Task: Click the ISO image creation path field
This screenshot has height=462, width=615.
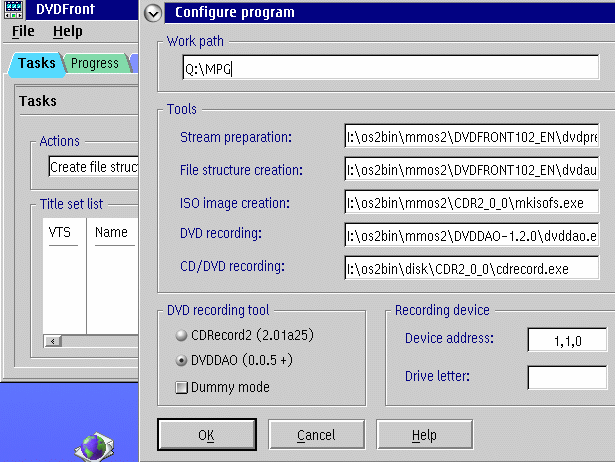Action: [472, 202]
